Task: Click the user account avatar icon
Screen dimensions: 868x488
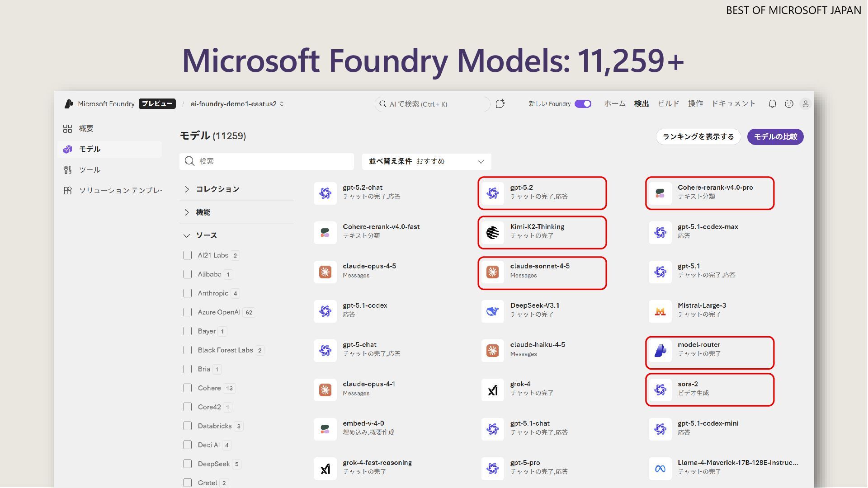Action: pyautogui.click(x=805, y=104)
